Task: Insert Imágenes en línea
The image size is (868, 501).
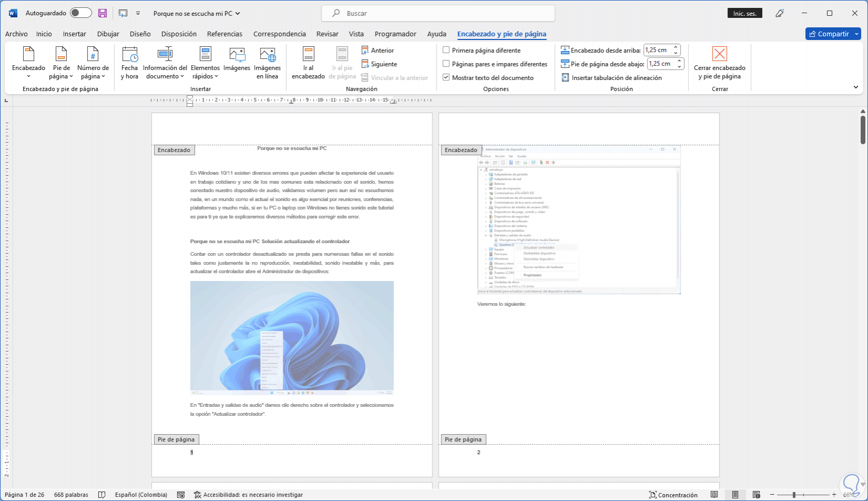Action: click(x=267, y=63)
